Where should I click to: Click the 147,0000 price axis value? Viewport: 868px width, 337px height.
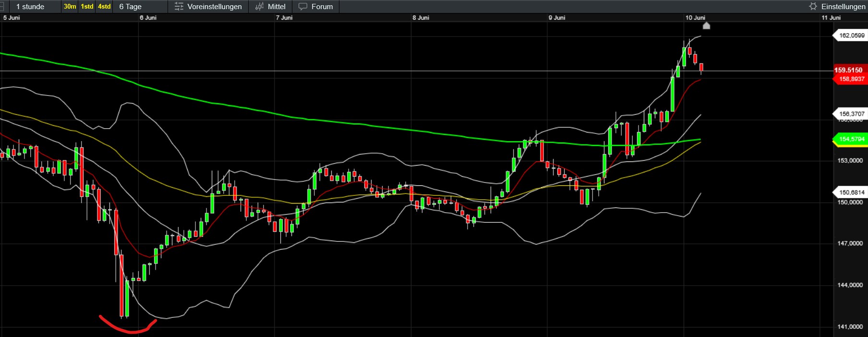(850, 243)
